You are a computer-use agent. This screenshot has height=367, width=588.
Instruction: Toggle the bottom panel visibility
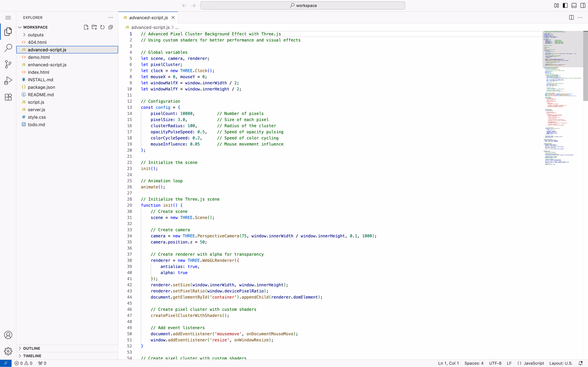pos(574,5)
